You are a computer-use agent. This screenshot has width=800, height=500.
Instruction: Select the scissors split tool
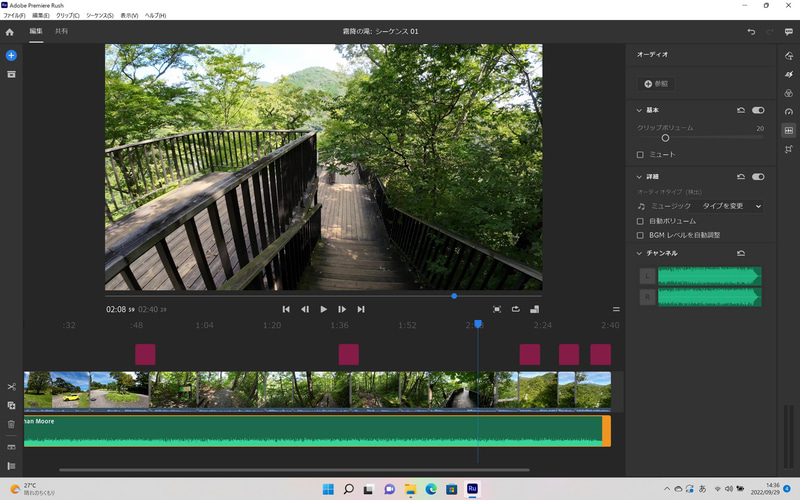11,387
